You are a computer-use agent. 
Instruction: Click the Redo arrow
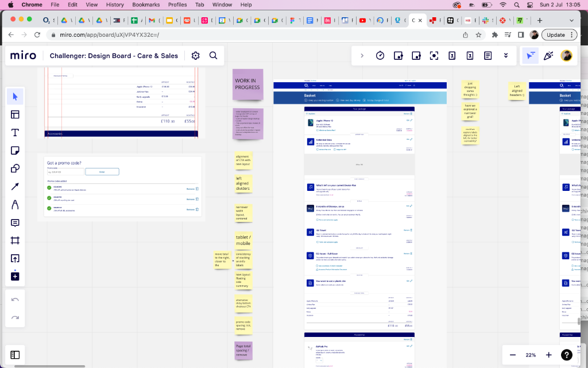(x=15, y=317)
